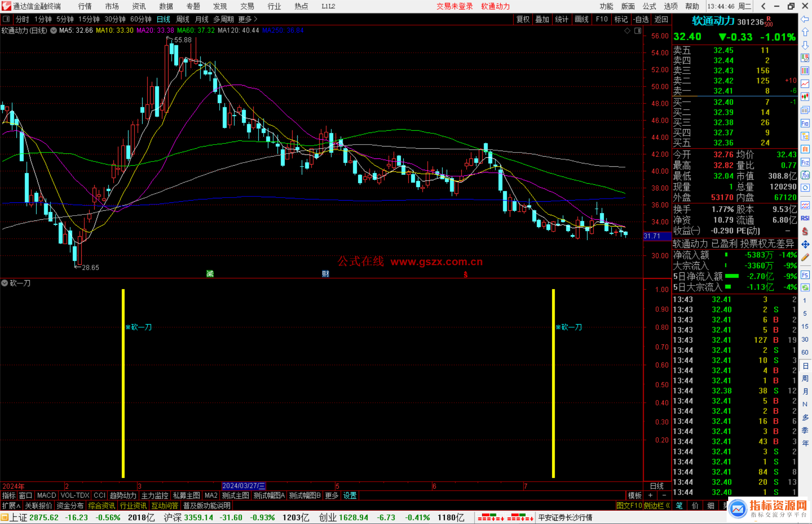Open the f(x) formula manager icon
The width and height of the screenshot is (812, 524).
(805, 175)
